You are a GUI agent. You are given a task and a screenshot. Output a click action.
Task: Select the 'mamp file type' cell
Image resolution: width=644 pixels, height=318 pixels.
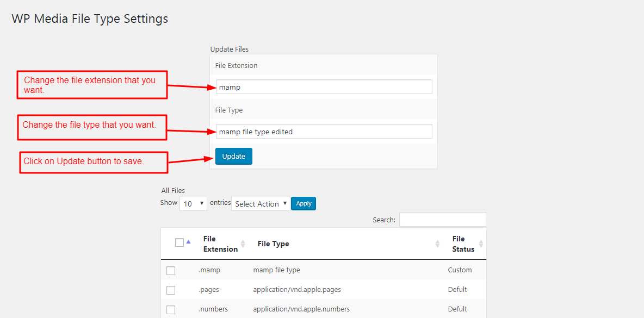(x=276, y=270)
